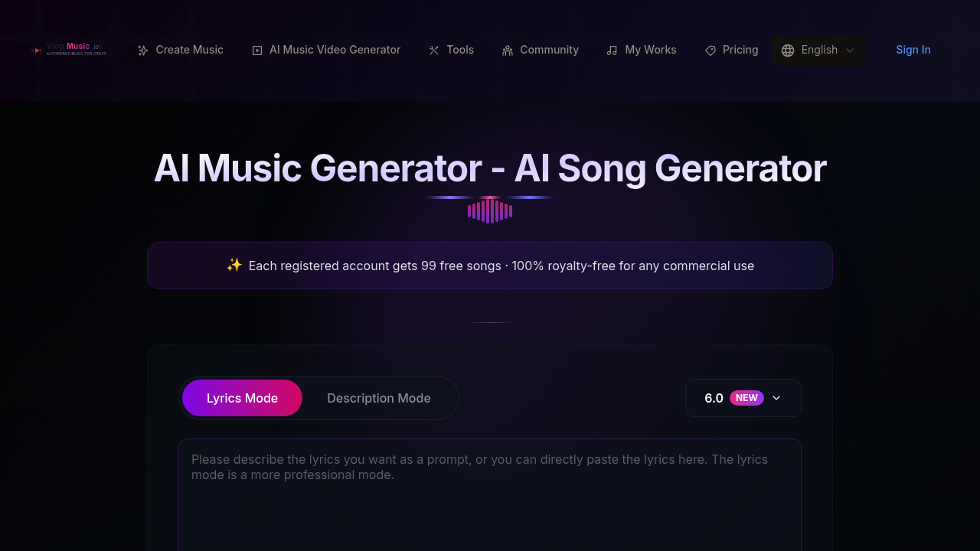Image resolution: width=980 pixels, height=551 pixels.
Task: Click the Pricing tag icon
Action: tap(710, 50)
